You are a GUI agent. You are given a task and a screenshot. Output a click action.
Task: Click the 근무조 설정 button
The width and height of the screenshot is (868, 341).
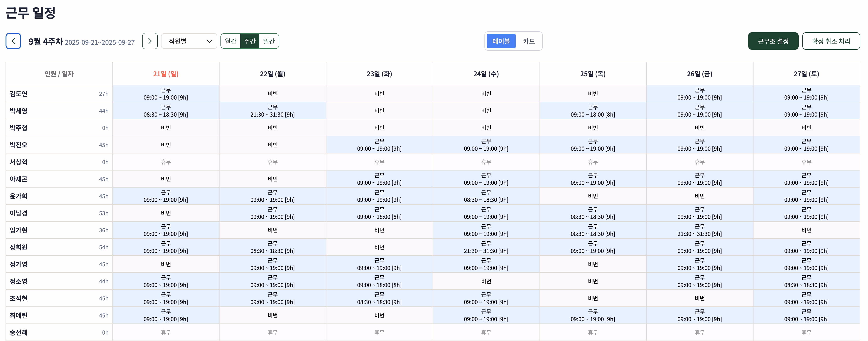773,41
